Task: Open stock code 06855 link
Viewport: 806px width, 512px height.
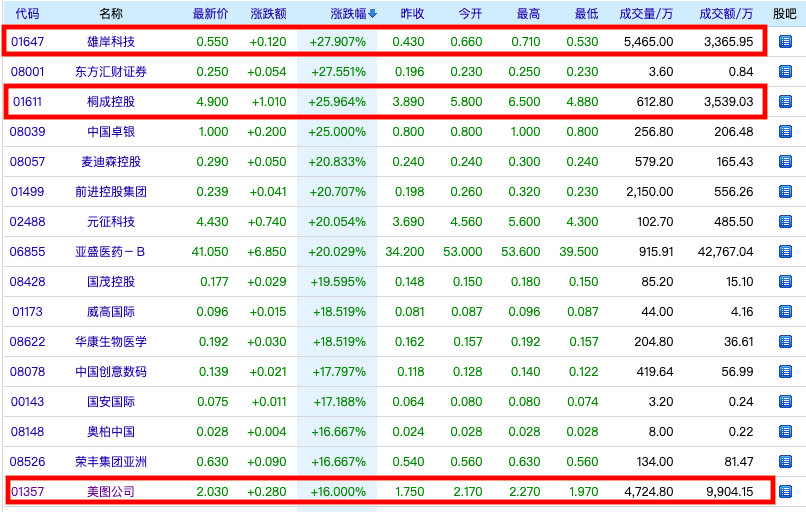Action: (27, 251)
